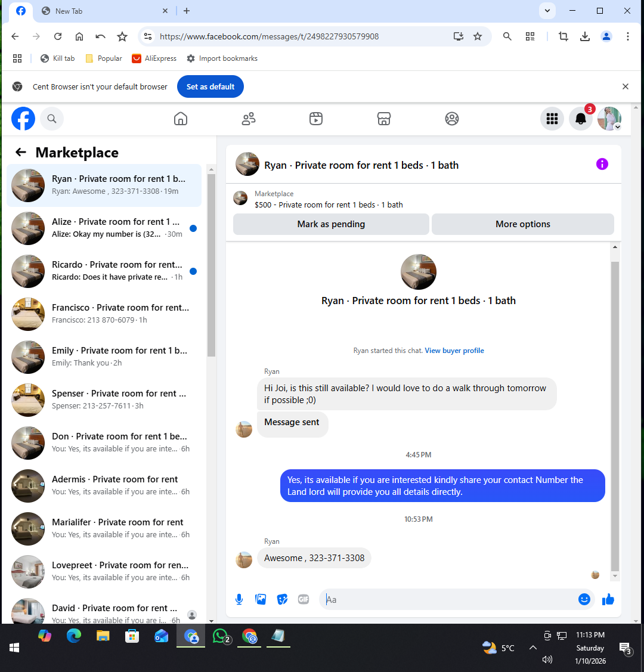Open the GIF picker icon
Viewport: 644px width, 672px height.
304,599
